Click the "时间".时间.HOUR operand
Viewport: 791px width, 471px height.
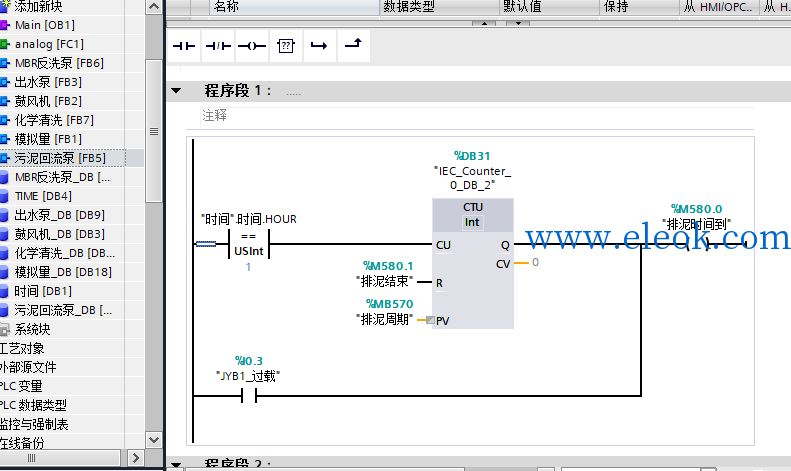249,219
